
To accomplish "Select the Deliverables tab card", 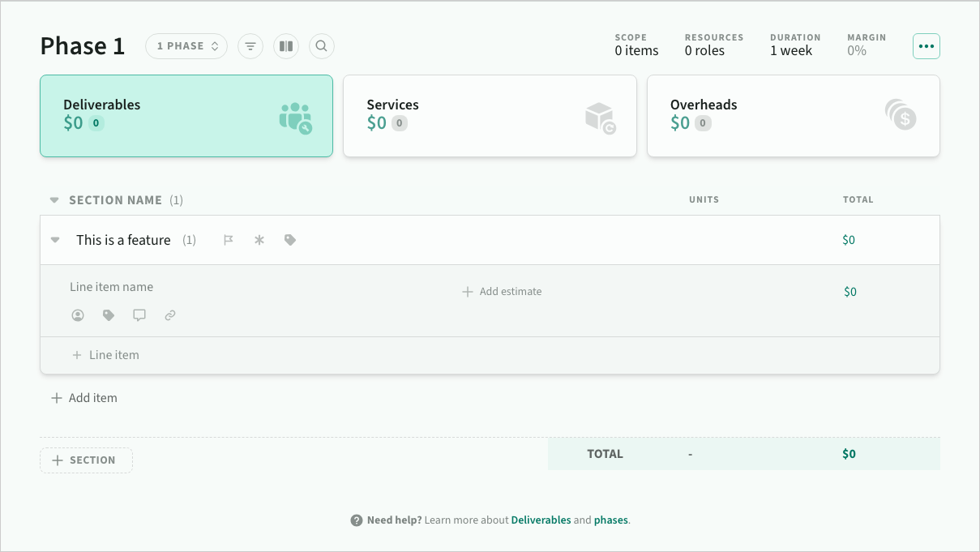I will tap(186, 116).
